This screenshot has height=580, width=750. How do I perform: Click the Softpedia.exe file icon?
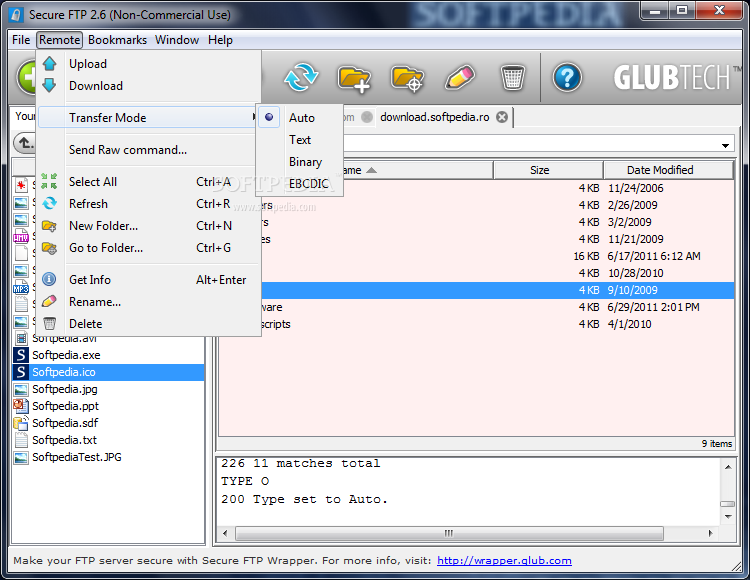coord(21,355)
